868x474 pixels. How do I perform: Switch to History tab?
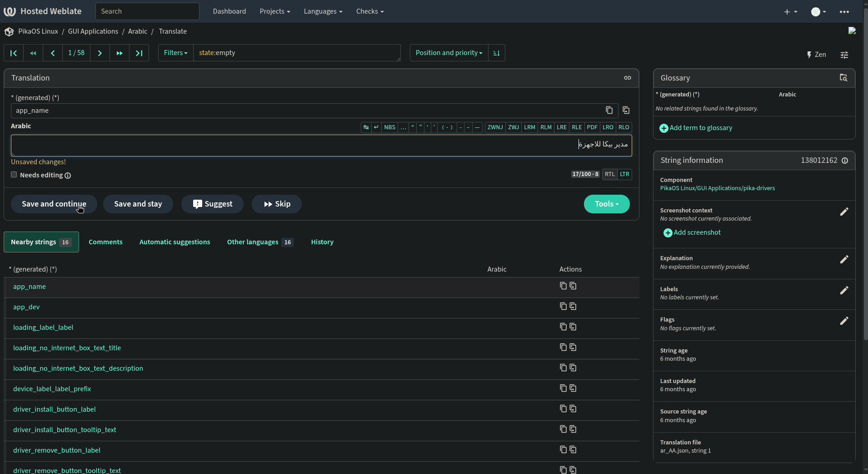click(322, 242)
